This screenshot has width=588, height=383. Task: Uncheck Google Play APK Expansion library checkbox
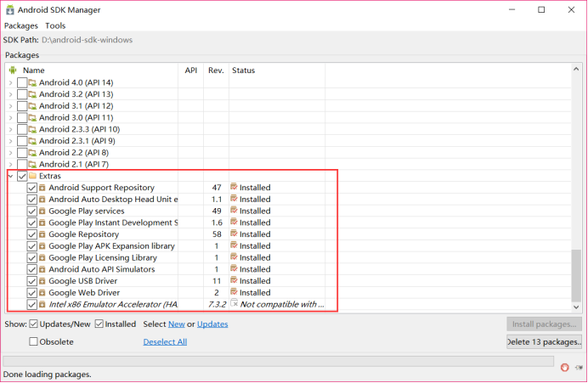pos(32,246)
